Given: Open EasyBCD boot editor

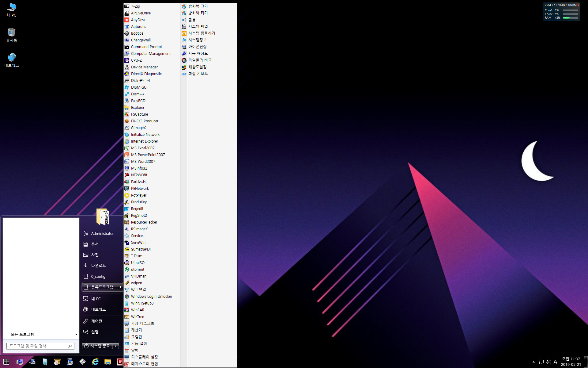Looking at the screenshot, I should pos(152,101).
